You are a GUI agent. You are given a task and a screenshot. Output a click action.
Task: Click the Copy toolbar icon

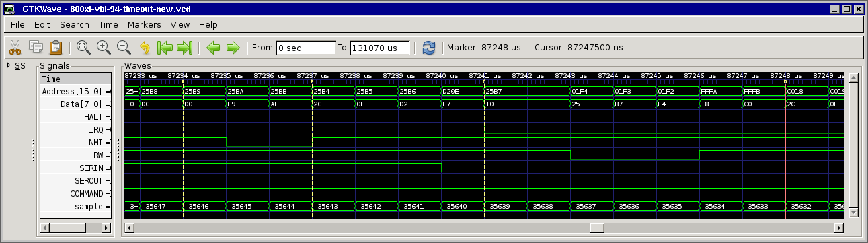[36, 48]
